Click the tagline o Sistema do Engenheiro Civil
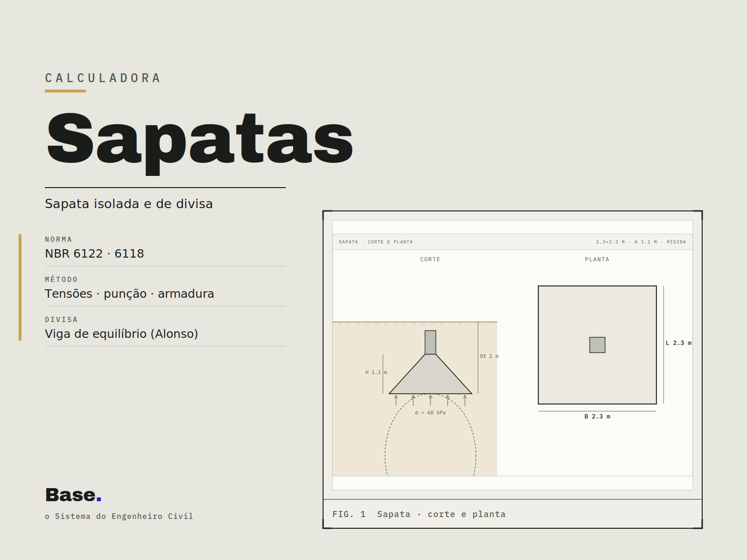Image resolution: width=747 pixels, height=560 pixels. (x=119, y=516)
